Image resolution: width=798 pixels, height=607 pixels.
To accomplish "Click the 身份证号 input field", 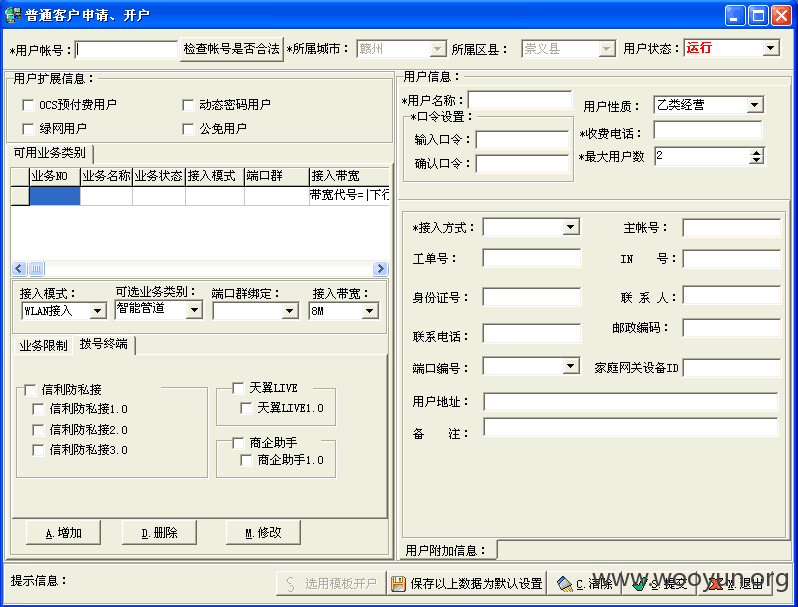I will [531, 297].
